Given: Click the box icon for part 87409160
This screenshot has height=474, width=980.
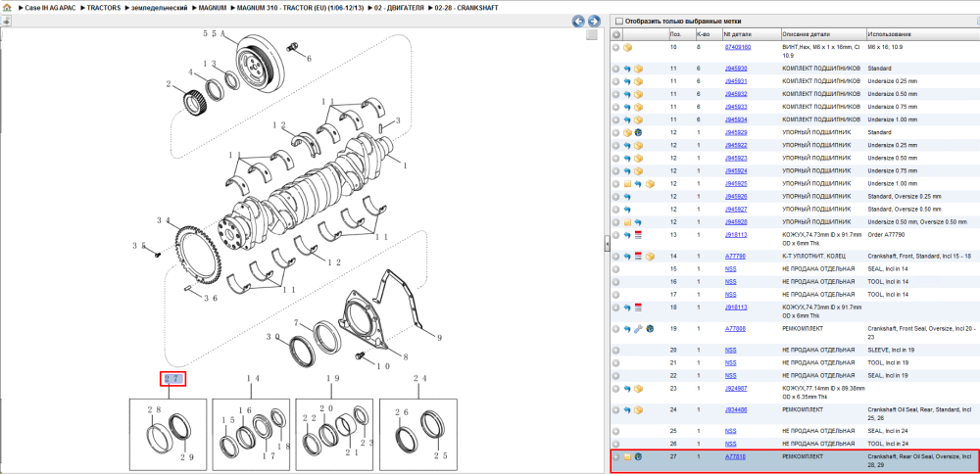Looking at the screenshot, I should [x=627, y=47].
